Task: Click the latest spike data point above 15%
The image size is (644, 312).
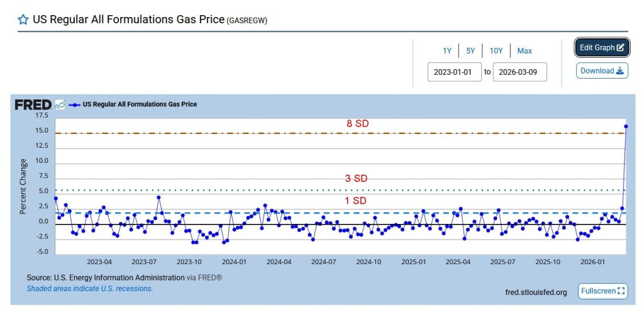Action: tap(626, 126)
